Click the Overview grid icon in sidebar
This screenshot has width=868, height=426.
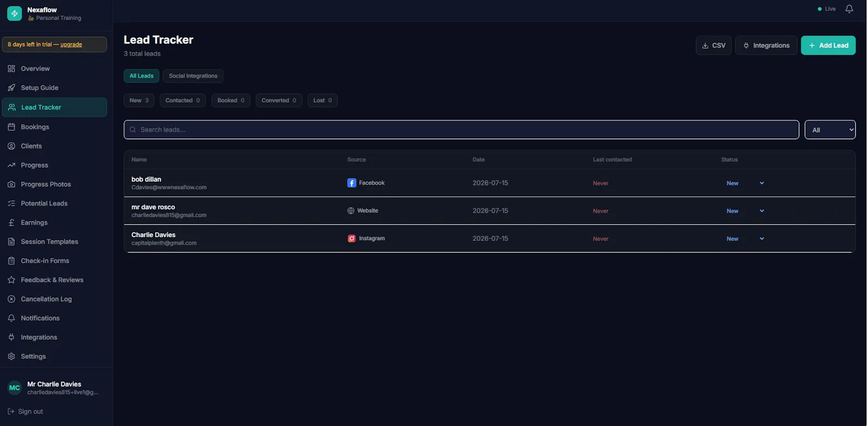(11, 68)
